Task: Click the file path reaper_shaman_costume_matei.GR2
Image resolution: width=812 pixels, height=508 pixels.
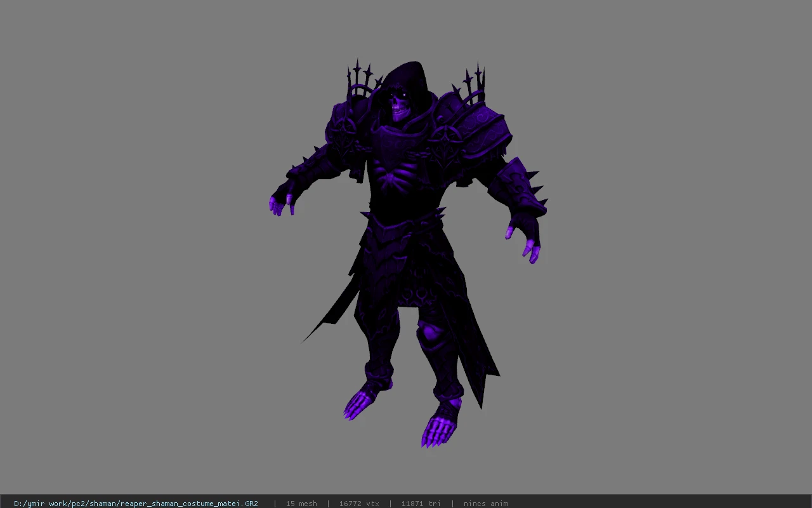Action: (136, 504)
